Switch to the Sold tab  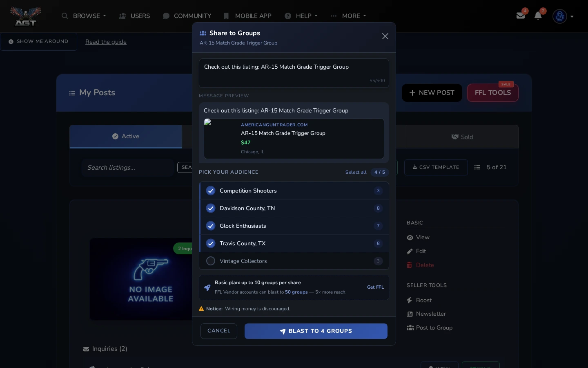pos(462,137)
